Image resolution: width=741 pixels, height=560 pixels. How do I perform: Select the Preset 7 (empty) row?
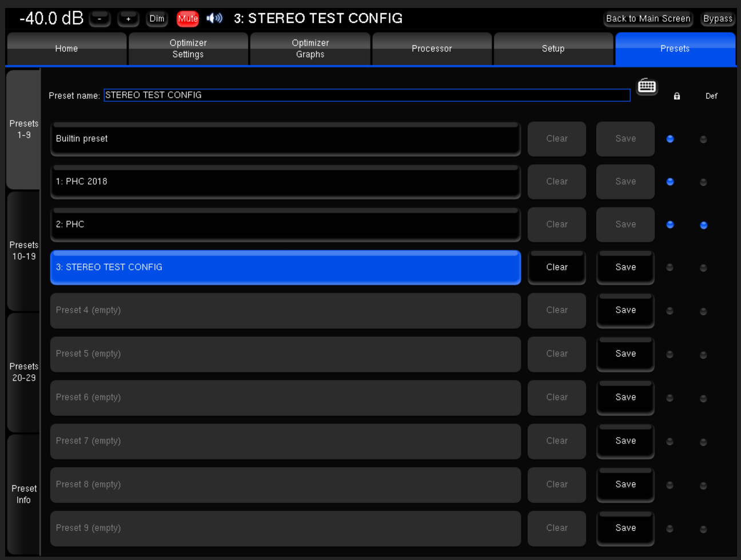tap(285, 441)
